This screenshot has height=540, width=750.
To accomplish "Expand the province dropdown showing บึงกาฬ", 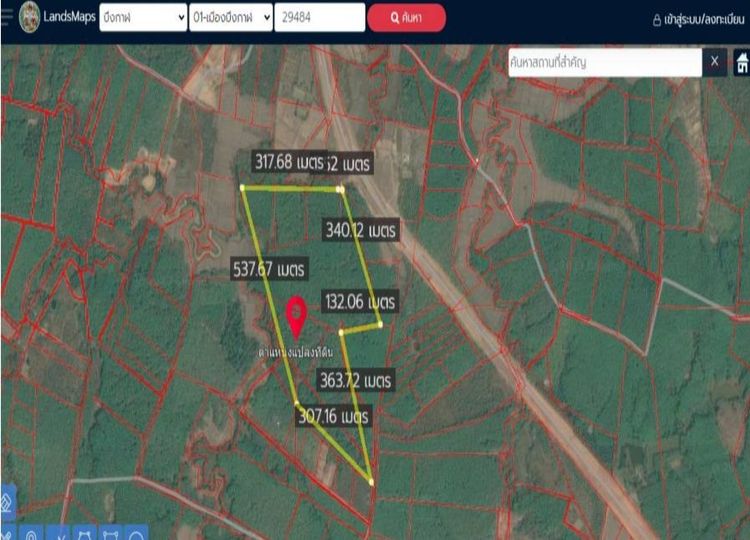I will (143, 18).
